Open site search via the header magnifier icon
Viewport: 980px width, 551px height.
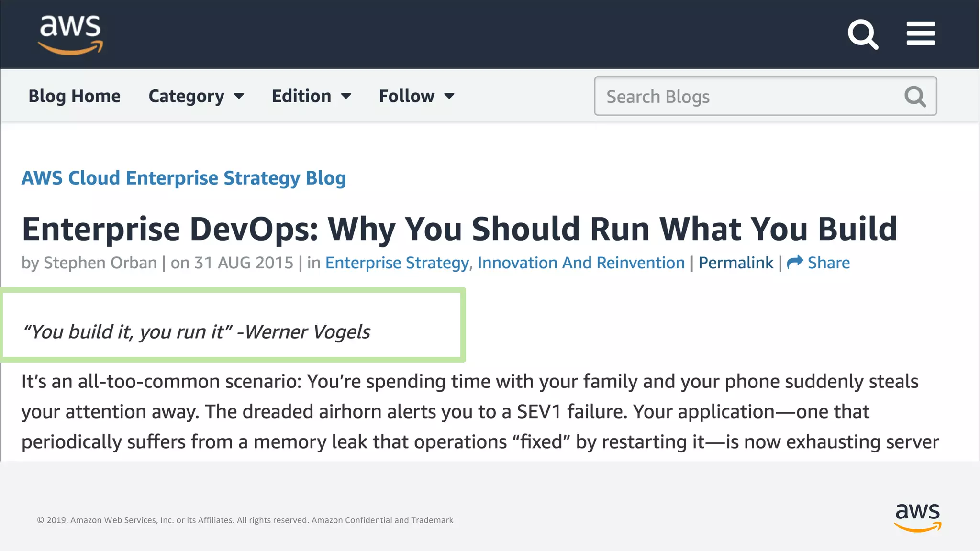click(863, 34)
